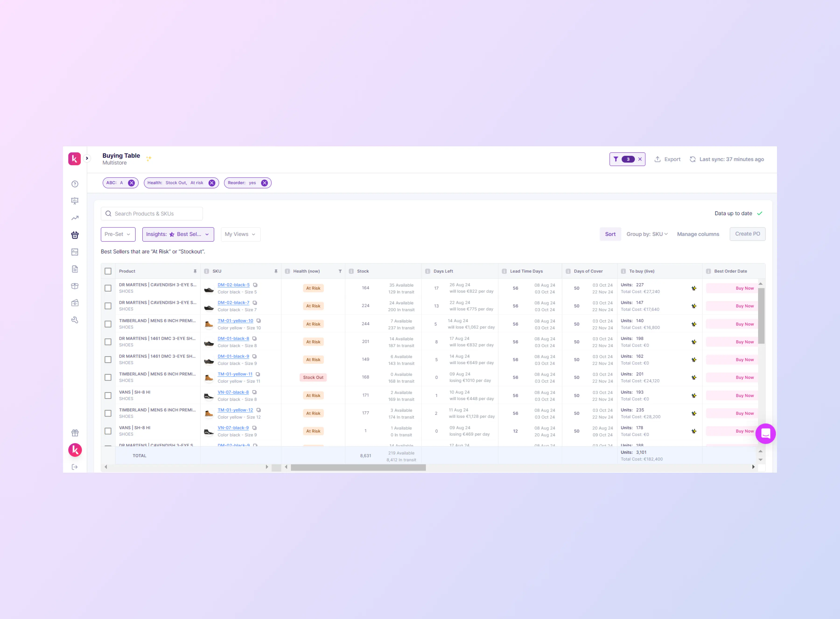Open the package box sidebar icon
The width and height of the screenshot is (840, 619).
click(x=75, y=286)
